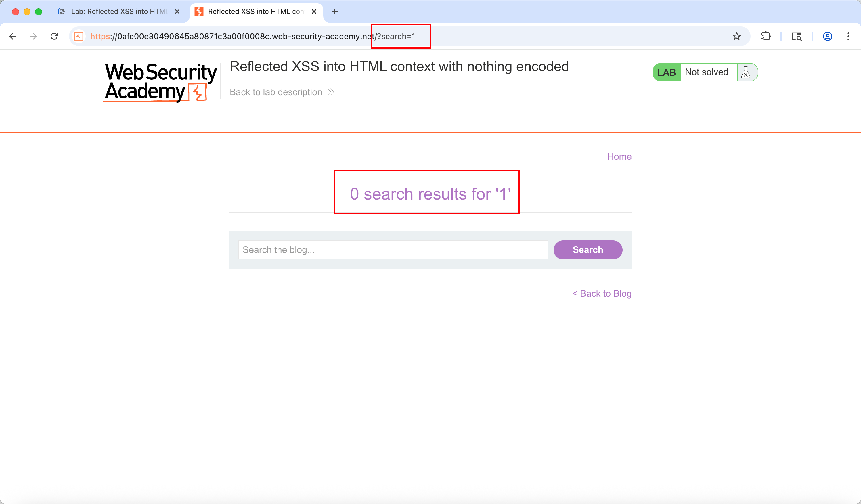
Task: Focus the Search the blog input field
Action: pos(393,250)
